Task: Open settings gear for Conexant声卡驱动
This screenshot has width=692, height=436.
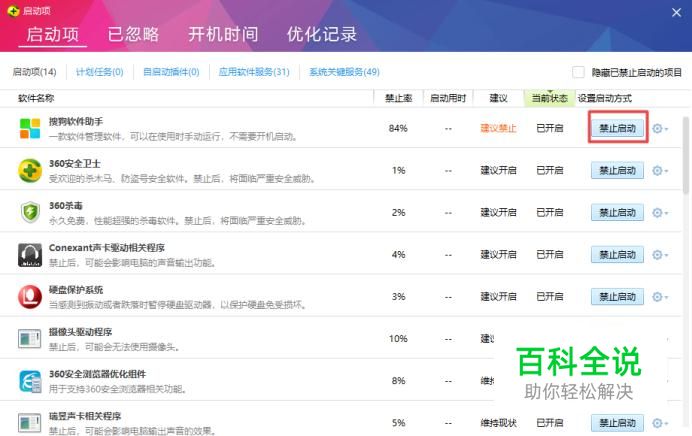Action: coord(660,255)
